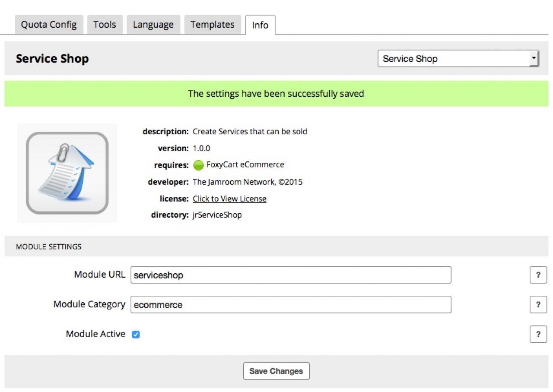Click the dropdown arrow on module selector
Viewport: 553px width, 392px height.
pos(534,59)
